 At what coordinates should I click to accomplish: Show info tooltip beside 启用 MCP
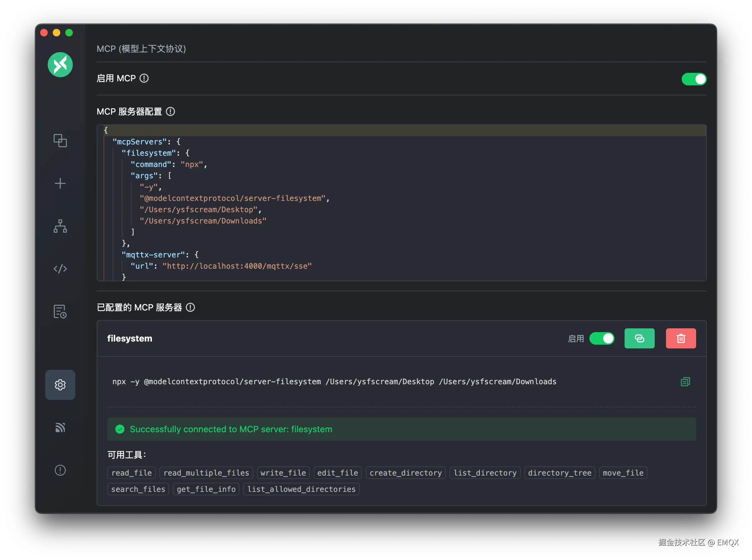[144, 78]
